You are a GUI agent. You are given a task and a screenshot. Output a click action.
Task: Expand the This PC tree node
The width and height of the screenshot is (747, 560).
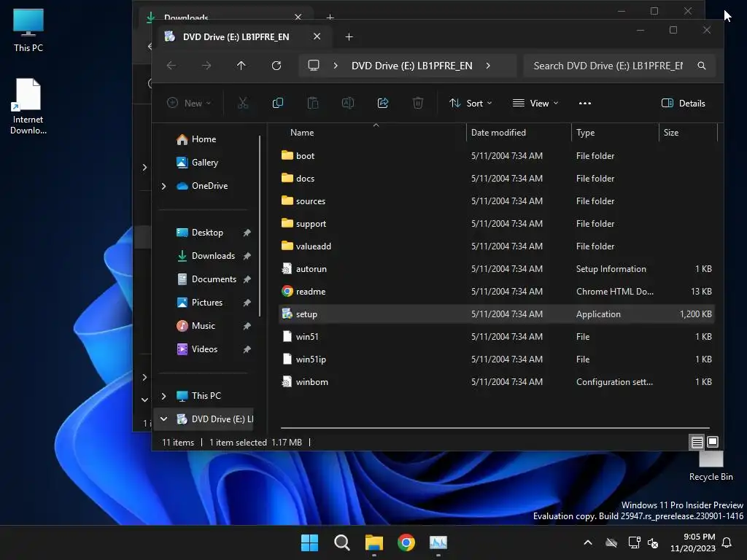(x=164, y=396)
